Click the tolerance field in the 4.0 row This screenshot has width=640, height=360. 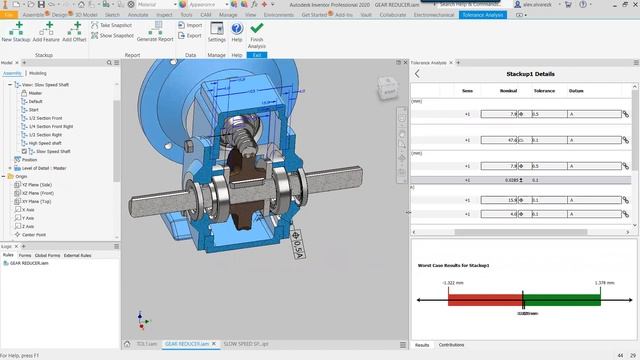tap(549, 214)
